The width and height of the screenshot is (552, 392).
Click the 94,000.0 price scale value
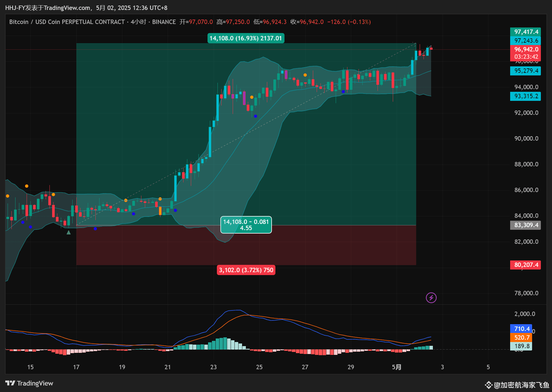[526, 87]
